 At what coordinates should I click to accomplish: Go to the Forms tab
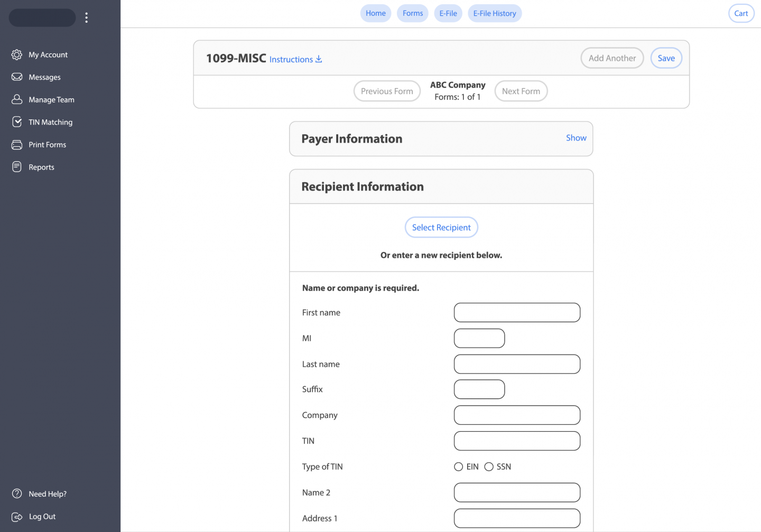(x=412, y=14)
